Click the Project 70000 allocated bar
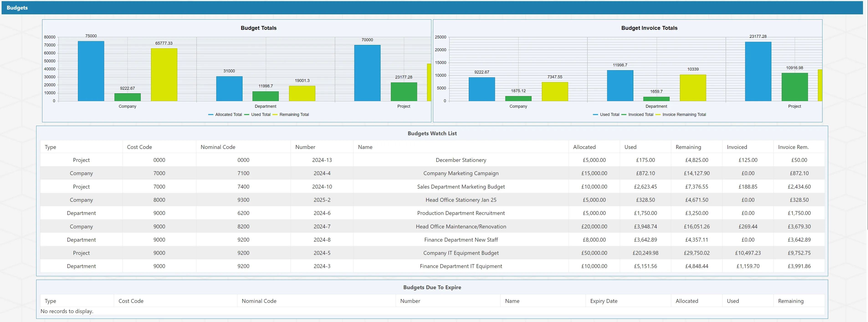 click(x=367, y=73)
